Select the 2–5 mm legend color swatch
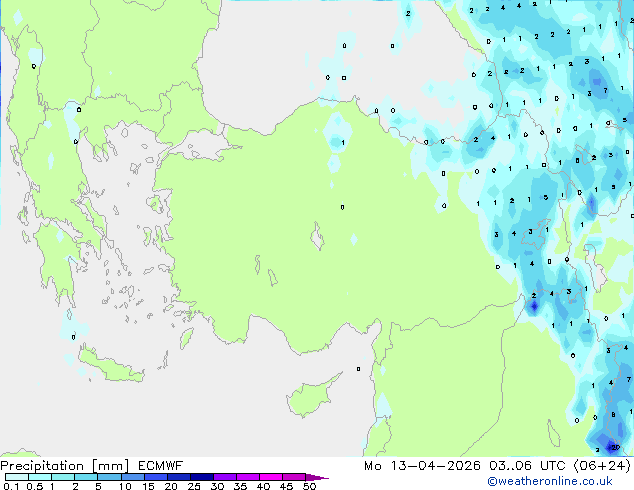 pyautogui.click(x=86, y=477)
